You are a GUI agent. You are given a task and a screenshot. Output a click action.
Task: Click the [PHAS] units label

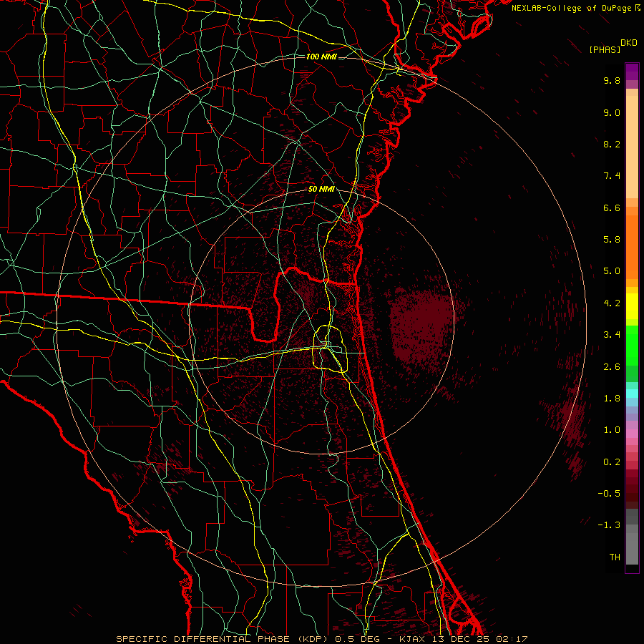605,49
